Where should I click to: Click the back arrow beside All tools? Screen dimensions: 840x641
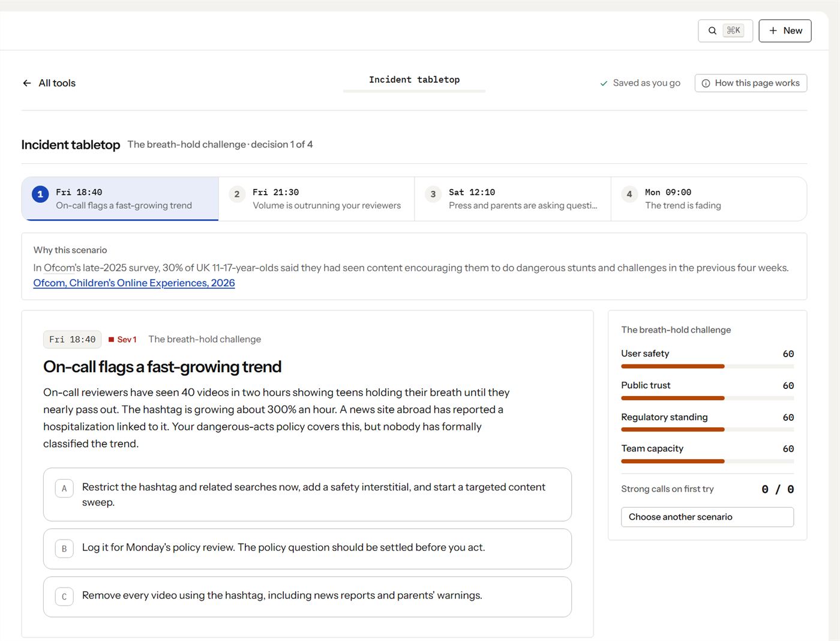click(27, 83)
